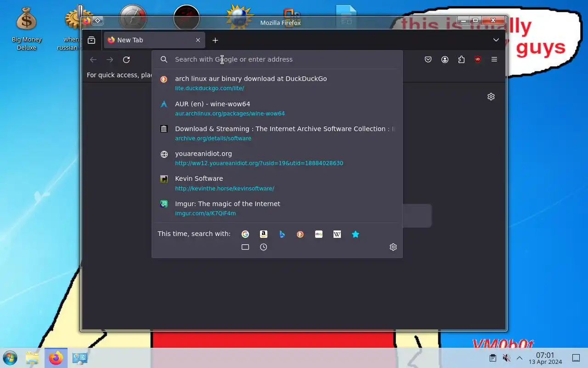Open the Big Money Deluxe desktop icon
This screenshot has width=588, height=368.
pyautogui.click(x=27, y=29)
